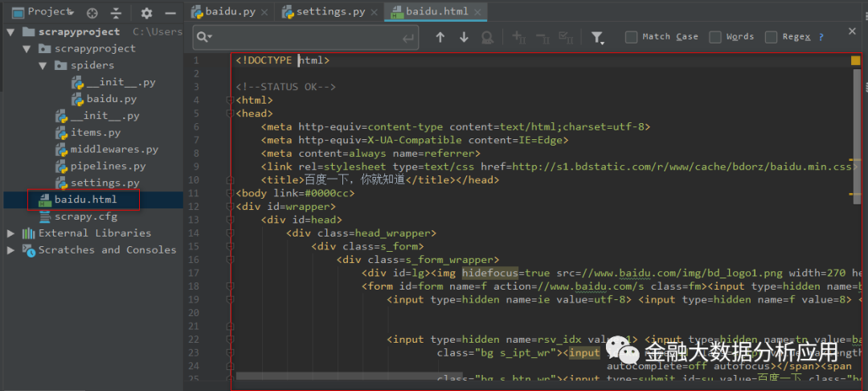The height and width of the screenshot is (391, 868).
Task: Click the spiders folder icon
Action: [x=61, y=65]
